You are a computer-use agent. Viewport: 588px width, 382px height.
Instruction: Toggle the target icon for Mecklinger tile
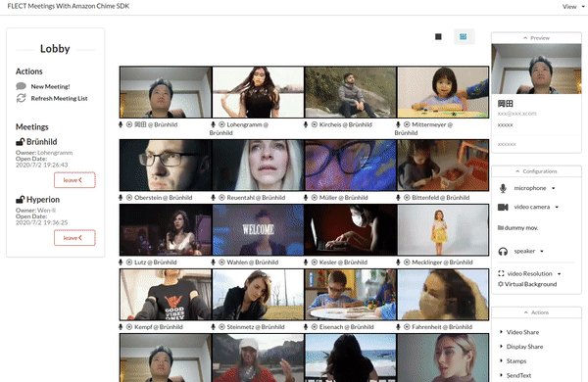click(407, 263)
